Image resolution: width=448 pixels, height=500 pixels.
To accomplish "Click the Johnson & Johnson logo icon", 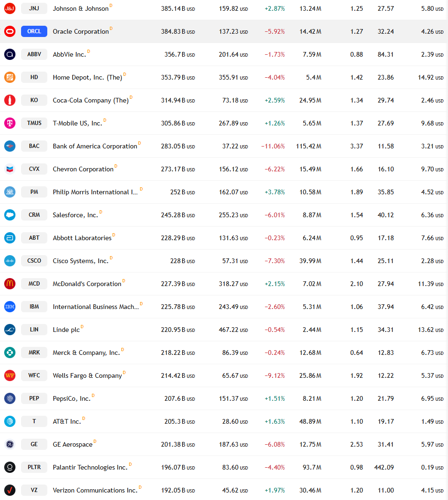I will tap(10, 8).
